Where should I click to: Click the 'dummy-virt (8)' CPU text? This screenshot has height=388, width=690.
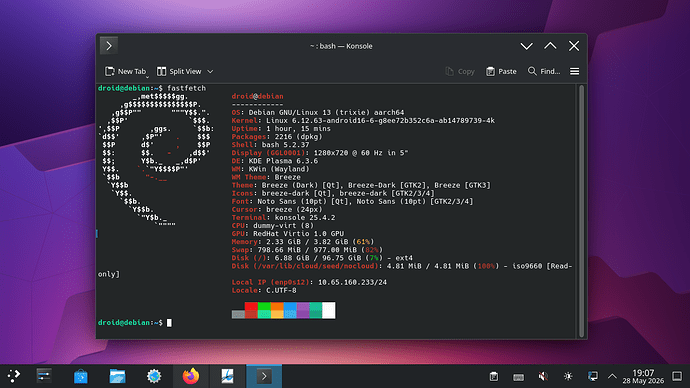[283, 226]
